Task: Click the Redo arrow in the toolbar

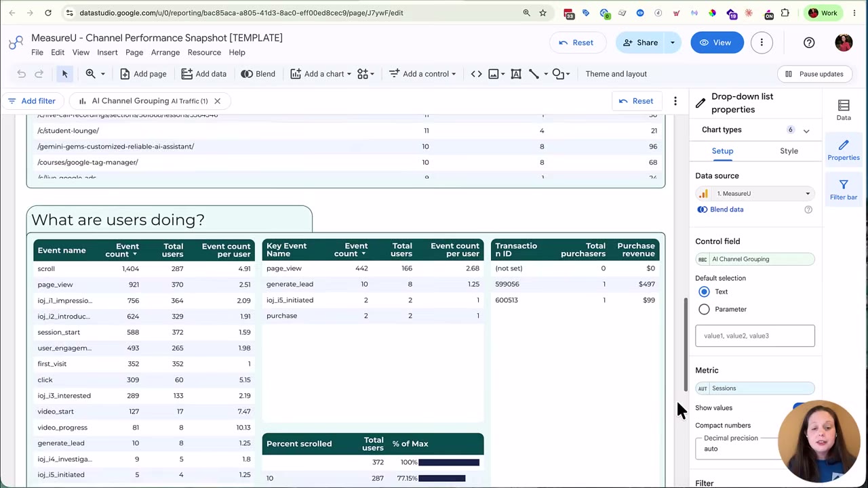Action: point(39,74)
